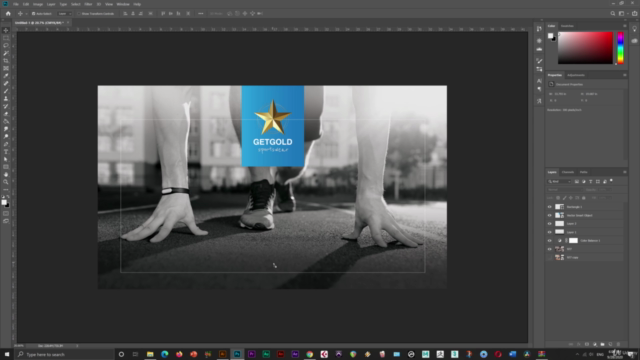Toggle the layer filter on/off switch
This screenshot has width=640, height=360.
(x=611, y=181)
